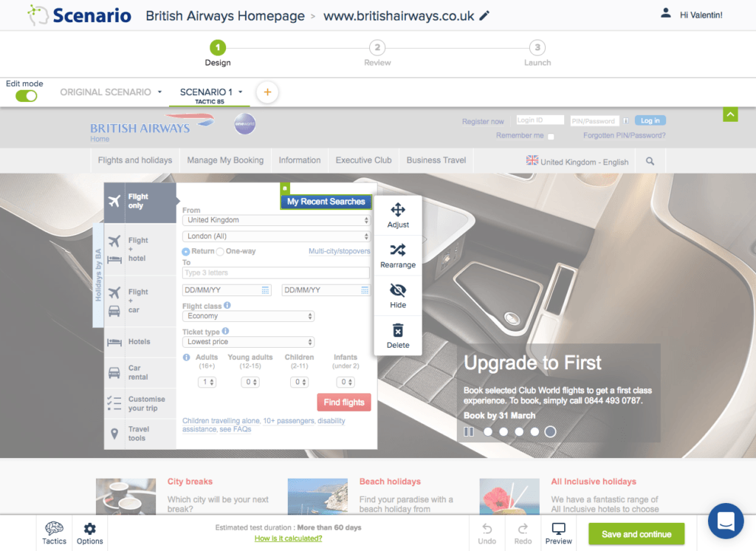Pause the hero carousel
The height and width of the screenshot is (551, 756).
coord(469,432)
